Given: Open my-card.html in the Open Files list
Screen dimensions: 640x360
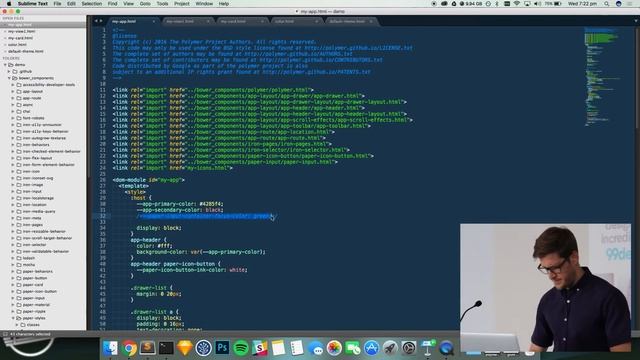Looking at the screenshot, I should 20,38.
